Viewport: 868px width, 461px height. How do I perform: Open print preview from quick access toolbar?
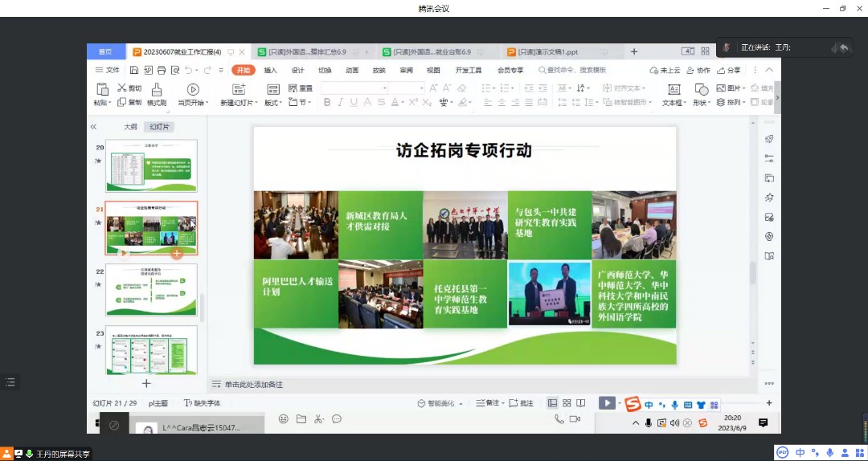175,70
